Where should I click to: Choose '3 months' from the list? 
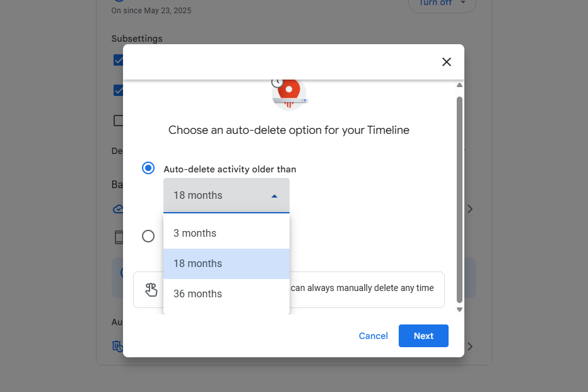point(226,234)
